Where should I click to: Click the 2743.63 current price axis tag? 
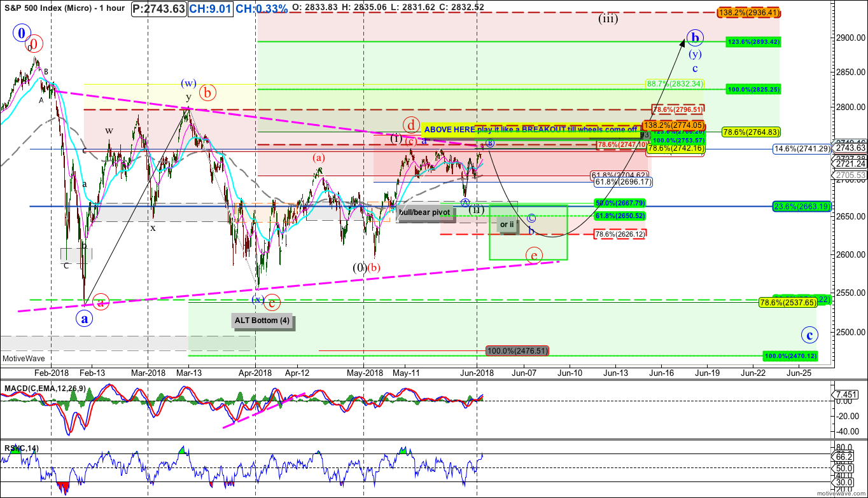(x=851, y=148)
